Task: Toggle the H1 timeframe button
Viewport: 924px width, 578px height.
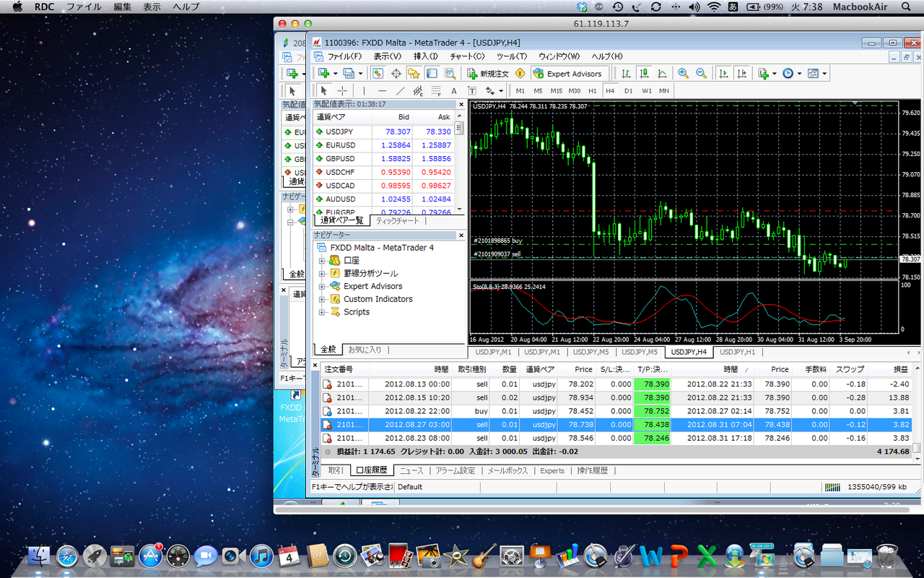Action: (592, 91)
